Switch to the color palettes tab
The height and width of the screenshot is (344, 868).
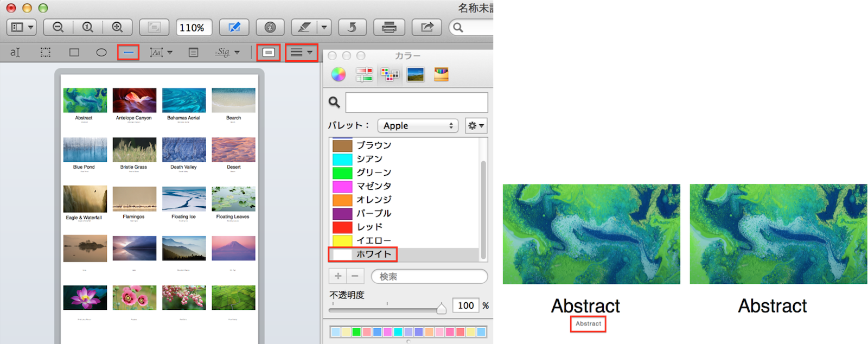[x=390, y=74]
